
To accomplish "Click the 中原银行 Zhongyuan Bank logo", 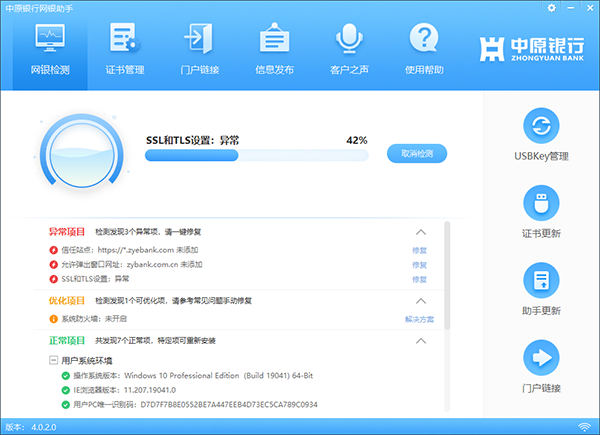I will click(x=532, y=49).
